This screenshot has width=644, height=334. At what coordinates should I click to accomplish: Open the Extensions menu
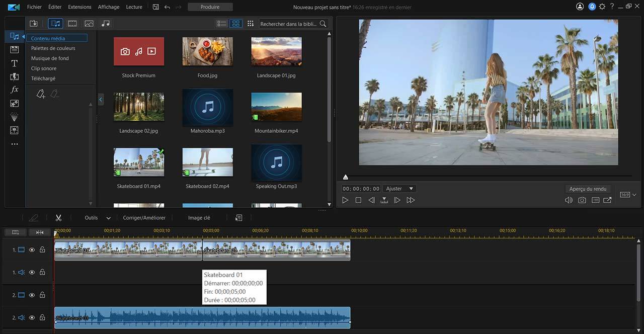pos(79,7)
